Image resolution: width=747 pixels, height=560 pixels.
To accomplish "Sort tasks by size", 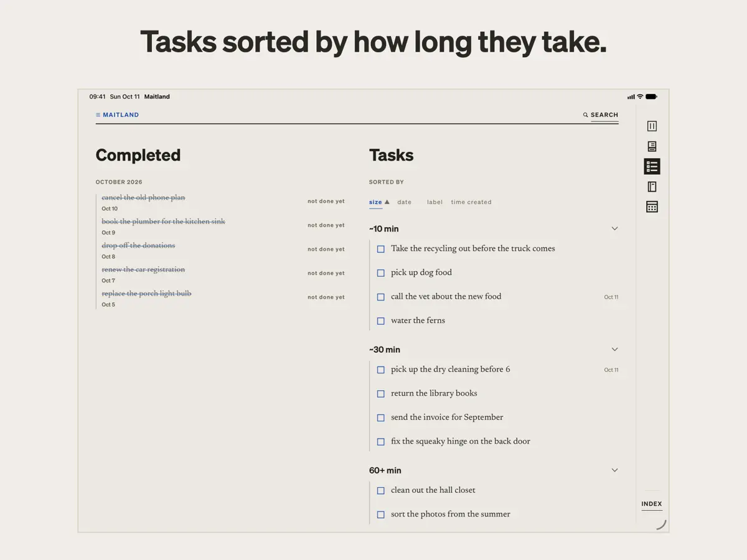I will click(x=375, y=202).
